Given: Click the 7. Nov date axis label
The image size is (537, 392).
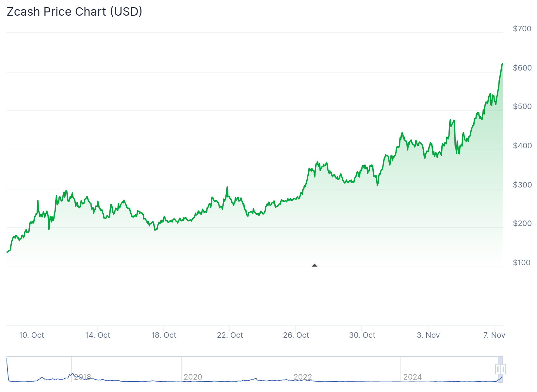Looking at the screenshot, I should pos(494,335).
